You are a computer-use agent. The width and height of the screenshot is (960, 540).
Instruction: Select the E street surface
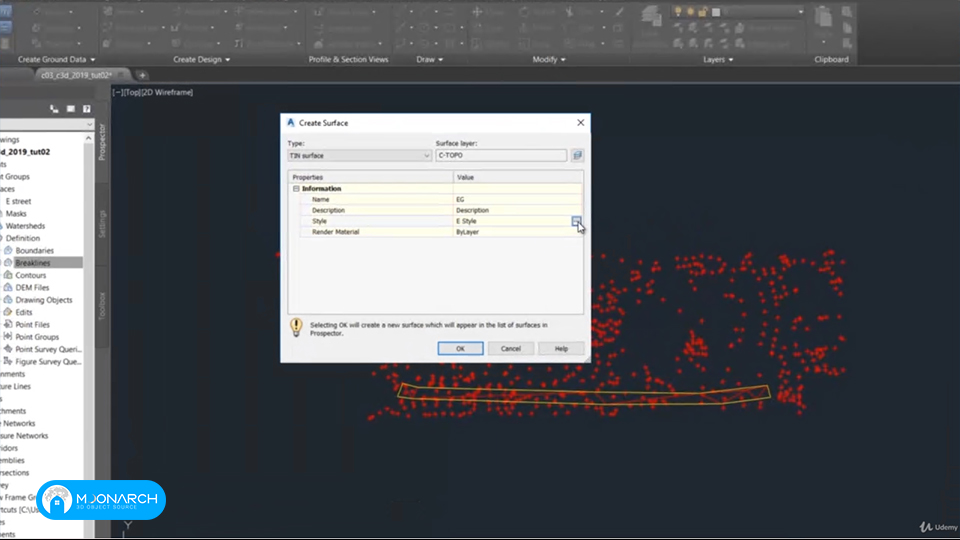point(18,201)
